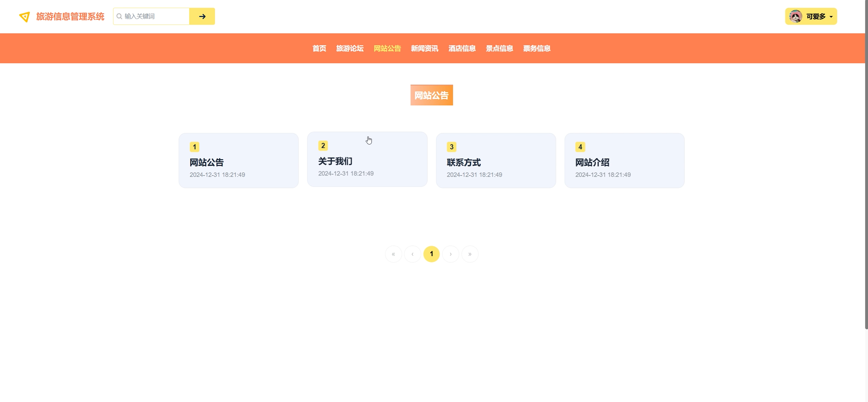868x402 pixels.
Task: Switch to 新闻资讯 in the nav bar
Action: coord(424,49)
